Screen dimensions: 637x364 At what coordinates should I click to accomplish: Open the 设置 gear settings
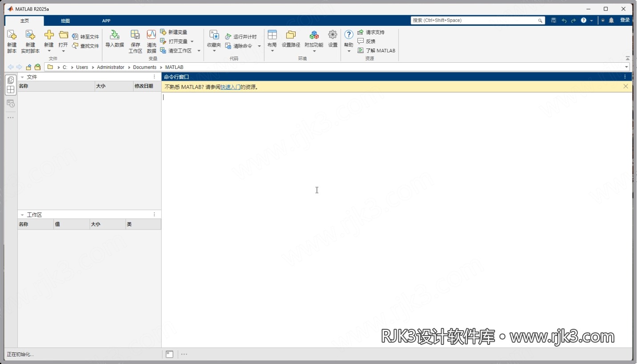(333, 39)
